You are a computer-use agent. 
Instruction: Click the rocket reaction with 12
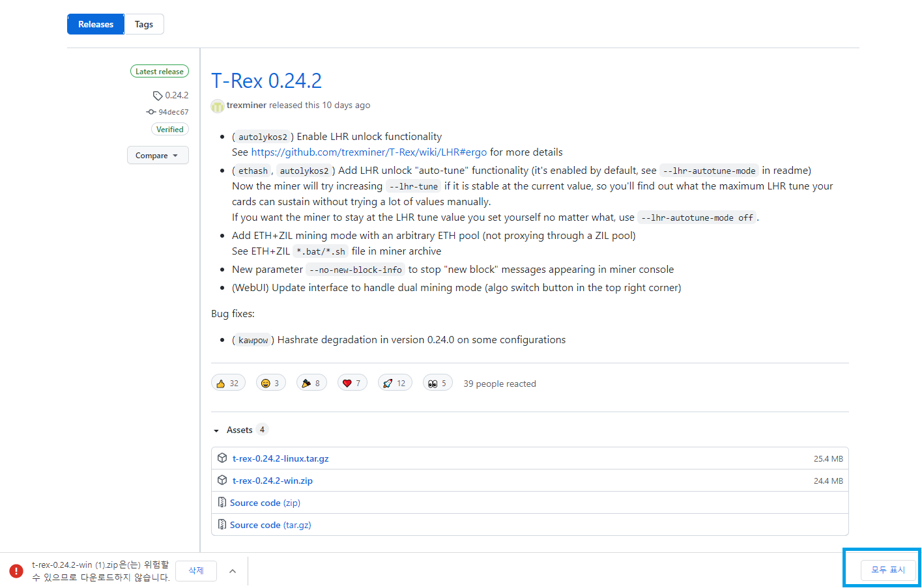pos(395,383)
